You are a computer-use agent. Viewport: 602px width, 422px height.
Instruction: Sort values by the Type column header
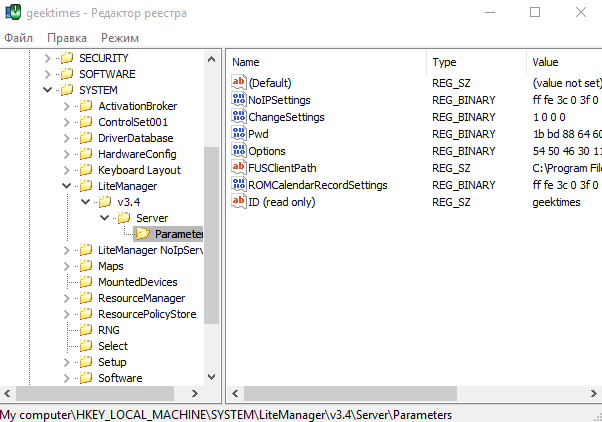point(476,62)
